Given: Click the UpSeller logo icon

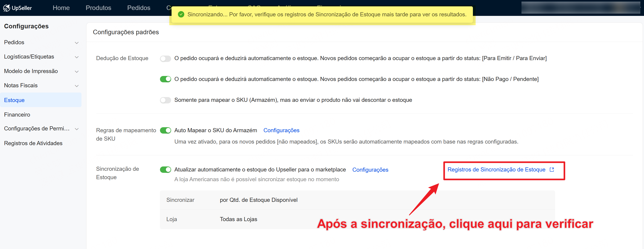Looking at the screenshot, I should pos(7,8).
